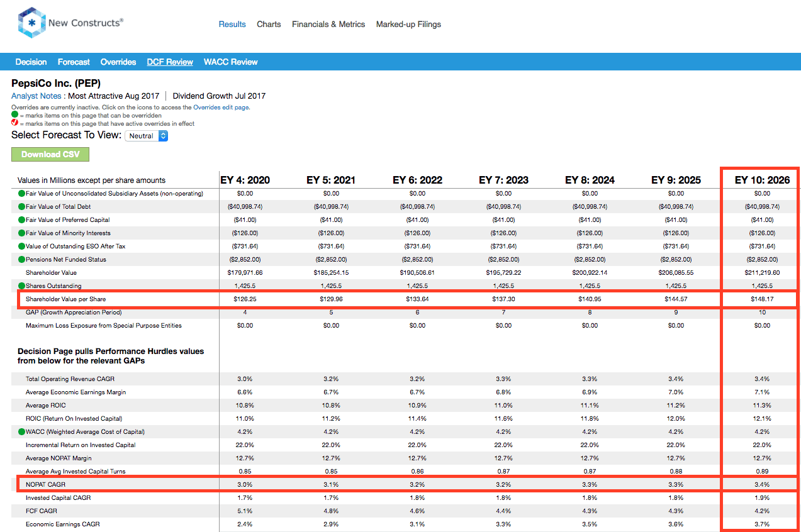Click green override dot for Fair Value of Minority Interests
801x532 pixels.
click(x=21, y=233)
